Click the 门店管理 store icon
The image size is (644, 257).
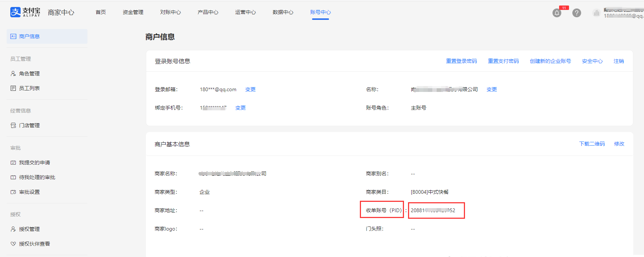click(13, 125)
